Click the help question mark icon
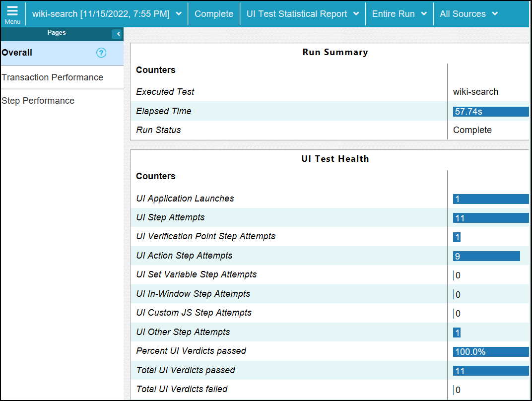 (101, 53)
